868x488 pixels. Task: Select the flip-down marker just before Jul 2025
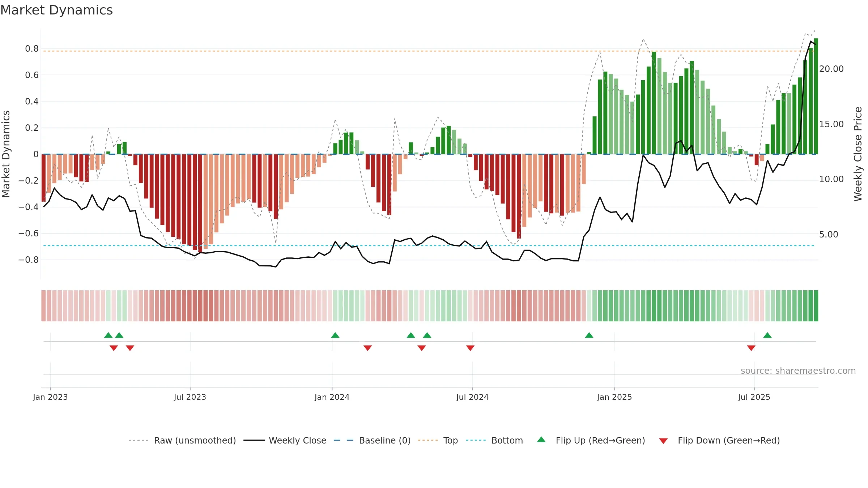pos(751,348)
